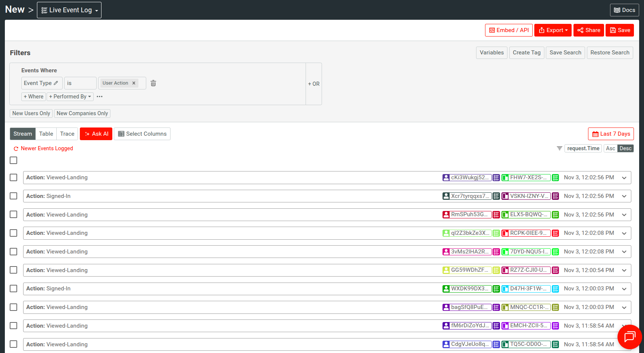Check the select-all checkbox above the events

click(x=13, y=160)
